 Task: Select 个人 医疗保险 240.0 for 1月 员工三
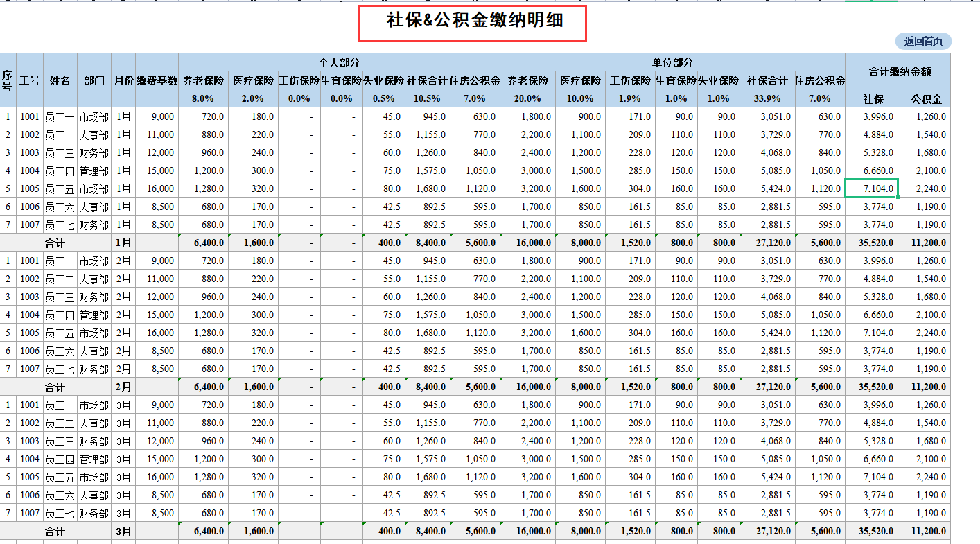253,152
